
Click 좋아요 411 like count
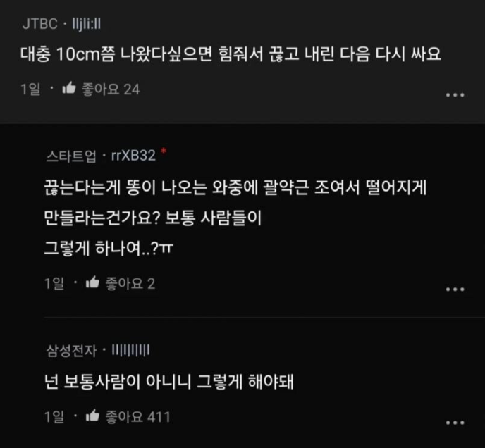[x=137, y=417]
